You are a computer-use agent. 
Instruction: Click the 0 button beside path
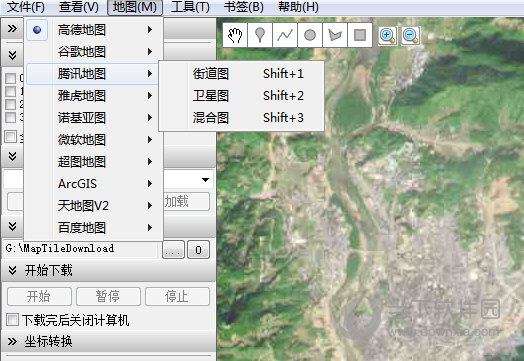199,250
